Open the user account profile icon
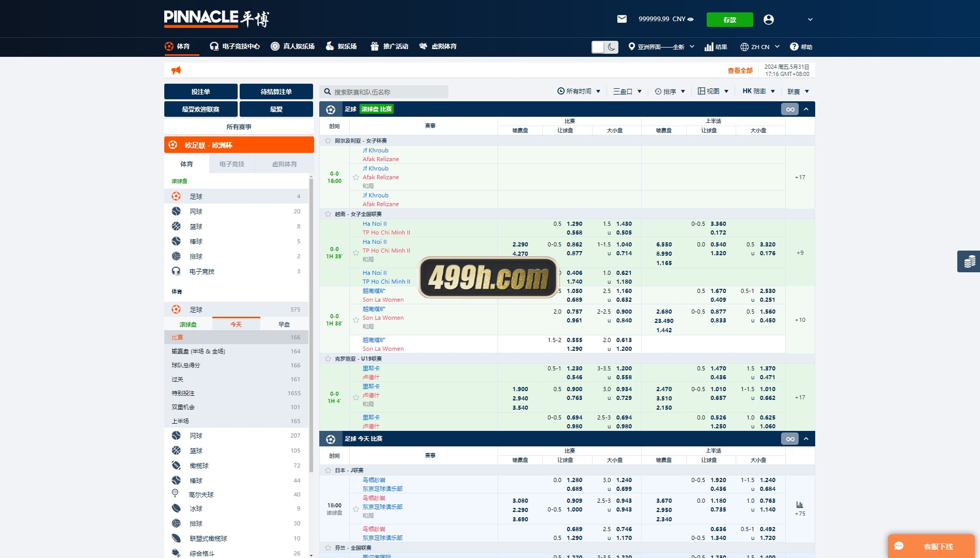 click(x=769, y=20)
